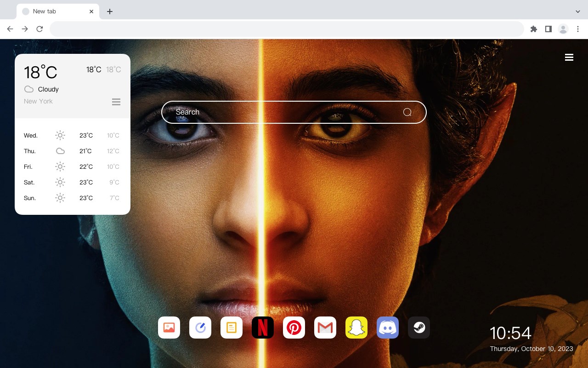
Task: Select the Fri. forecast row label
Action: [29, 167]
